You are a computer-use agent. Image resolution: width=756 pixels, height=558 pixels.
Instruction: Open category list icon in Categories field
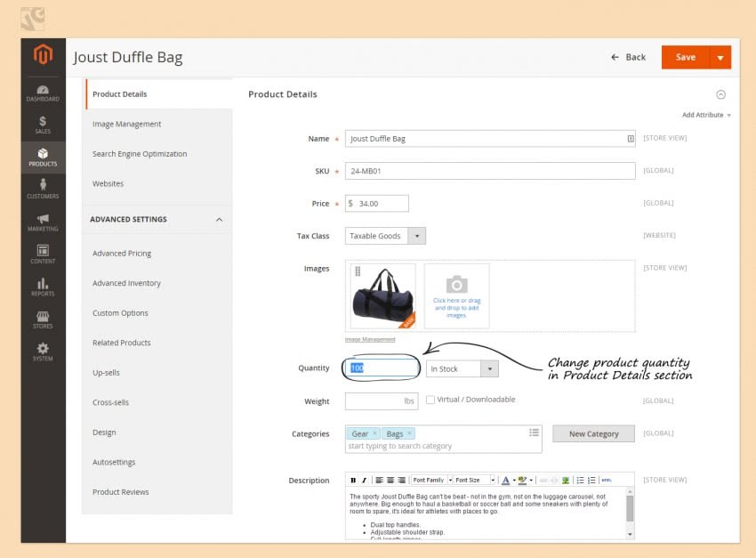tap(534, 433)
